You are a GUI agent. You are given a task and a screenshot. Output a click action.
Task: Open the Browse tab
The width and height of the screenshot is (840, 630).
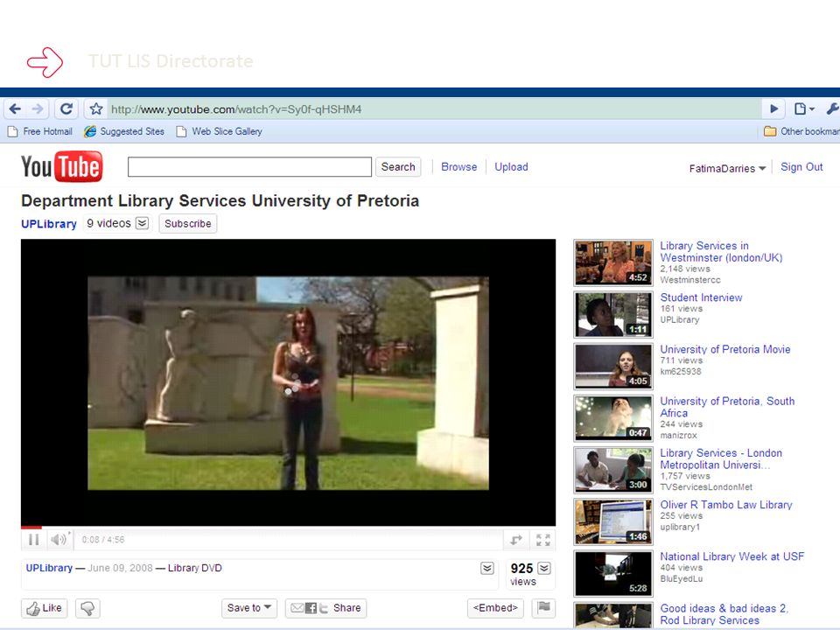point(459,166)
